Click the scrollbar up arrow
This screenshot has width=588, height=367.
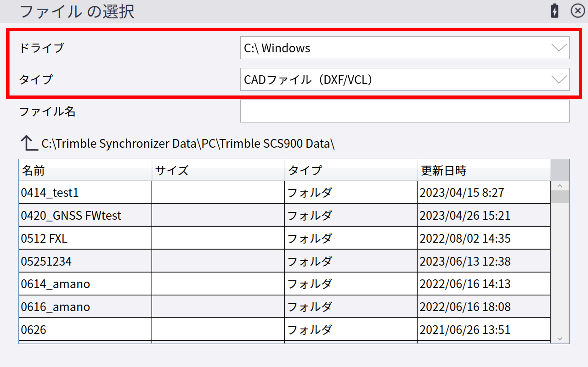tap(560, 186)
